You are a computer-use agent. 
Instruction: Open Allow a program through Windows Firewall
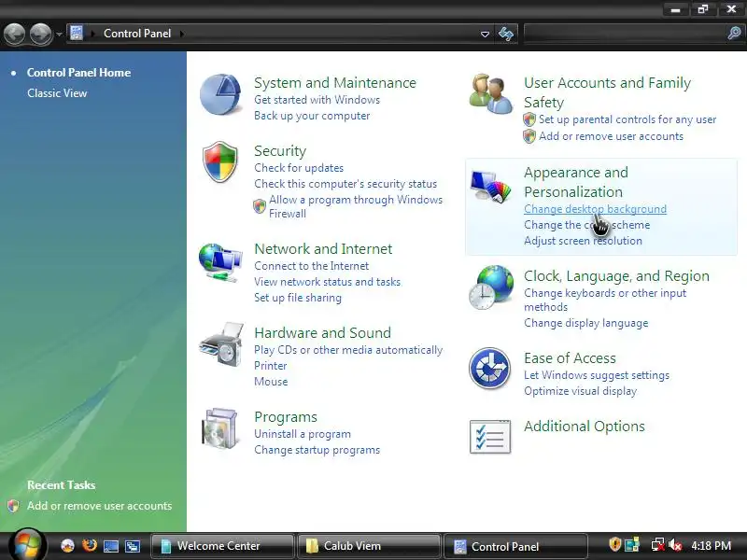356,206
